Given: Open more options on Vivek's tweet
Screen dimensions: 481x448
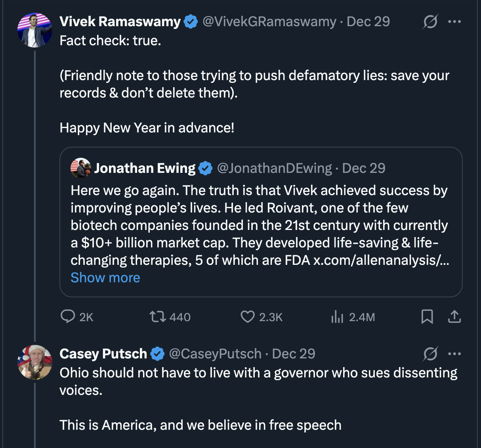Looking at the screenshot, I should tap(454, 21).
